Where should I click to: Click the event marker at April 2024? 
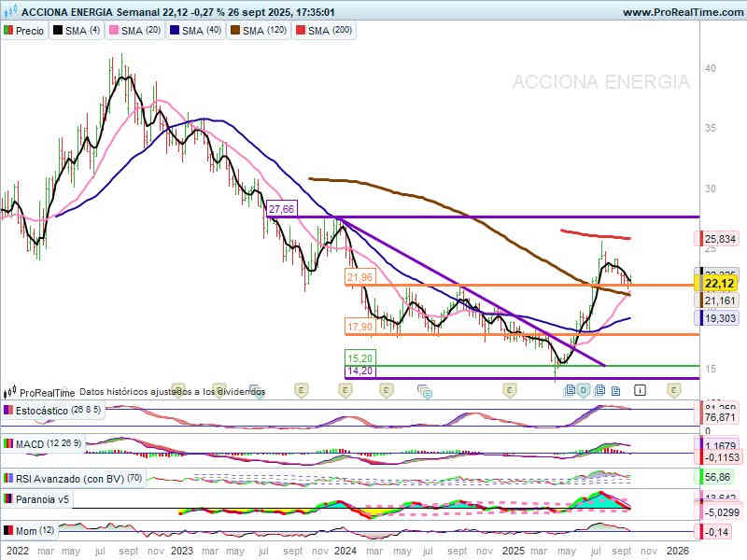click(x=387, y=390)
